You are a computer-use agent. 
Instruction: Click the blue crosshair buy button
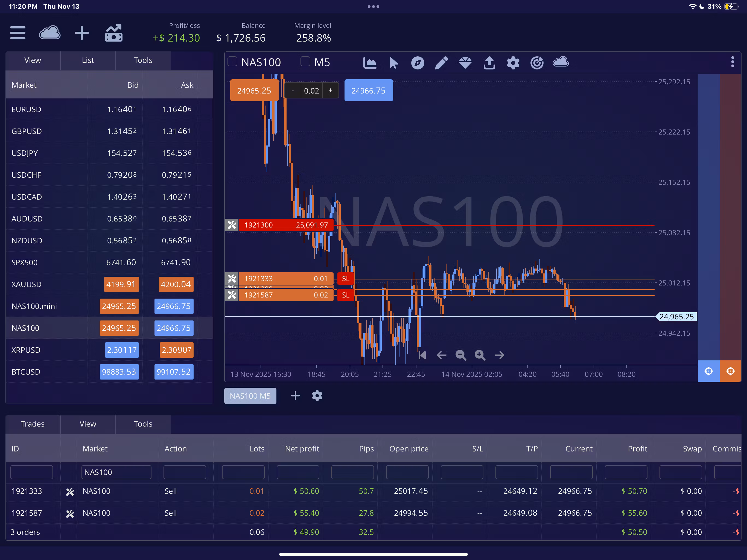(x=708, y=371)
